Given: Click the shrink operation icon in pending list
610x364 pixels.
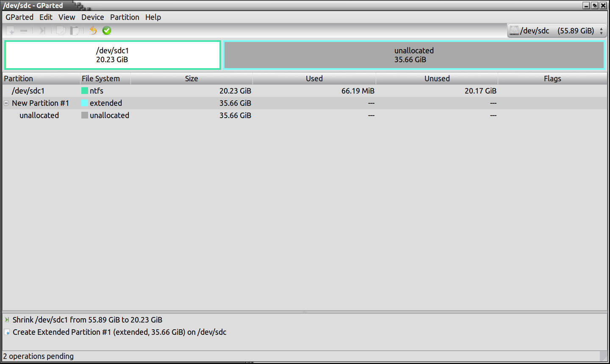Looking at the screenshot, I should (x=7, y=320).
